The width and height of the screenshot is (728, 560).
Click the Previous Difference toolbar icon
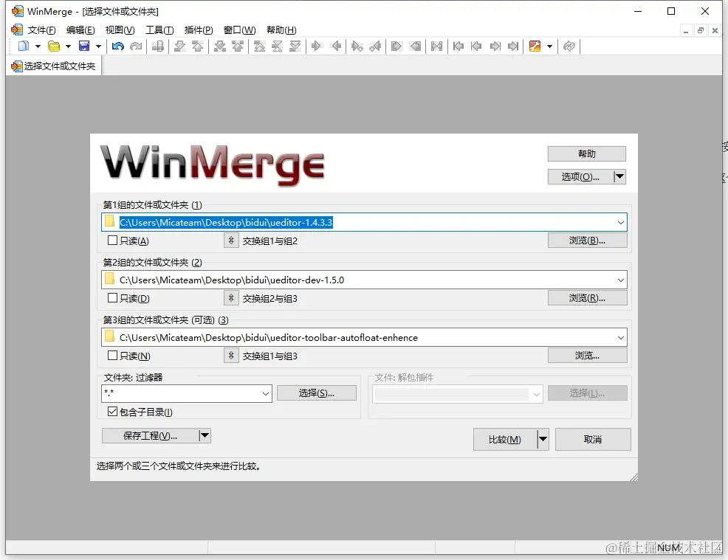point(198,46)
